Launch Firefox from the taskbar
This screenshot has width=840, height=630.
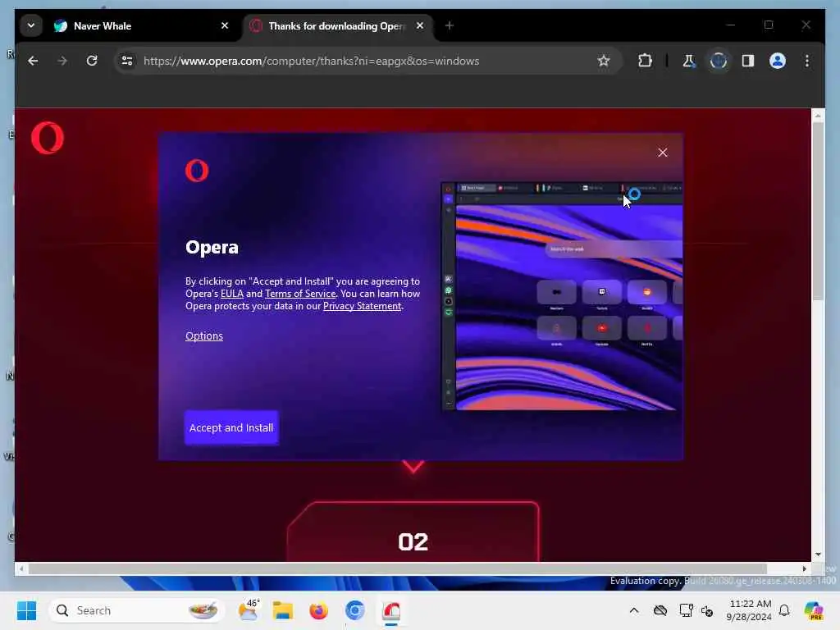point(319,610)
